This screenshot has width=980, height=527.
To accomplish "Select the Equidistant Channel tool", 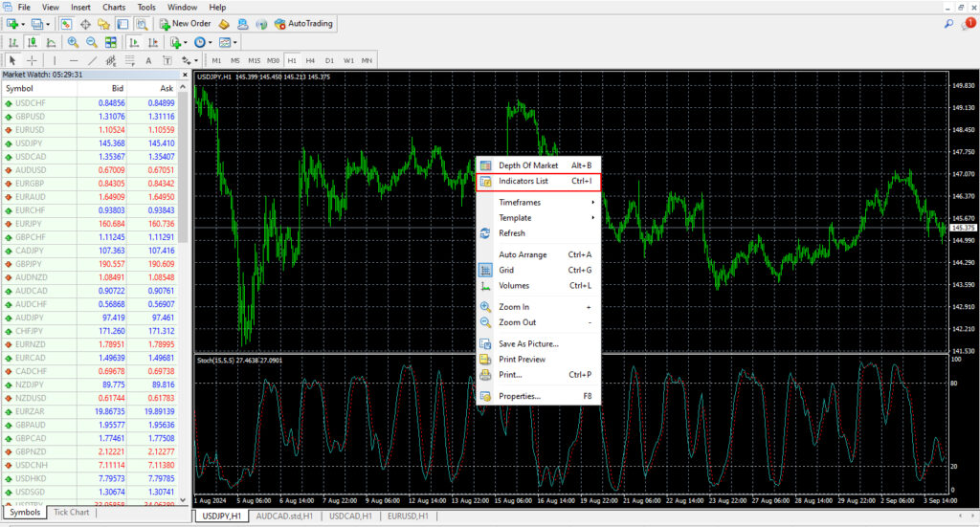I will pyautogui.click(x=111, y=60).
